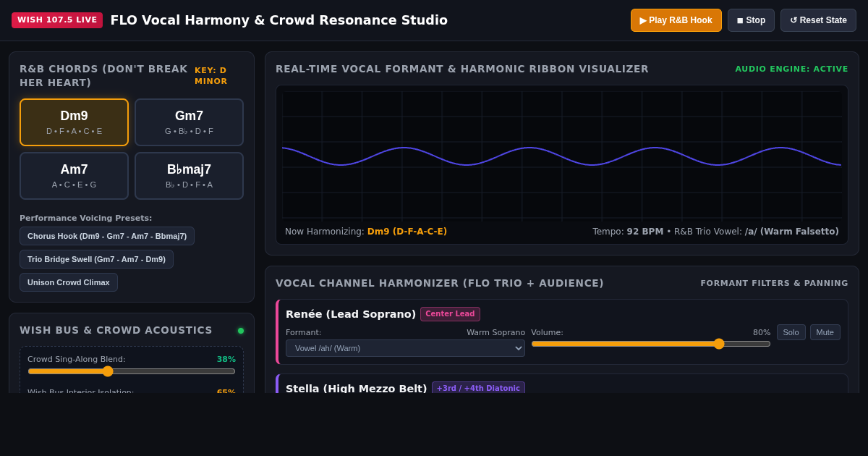Viewport: 868px width, 456px height.
Task: Apply the Chorus Hook voicing preset
Action: coord(107,236)
